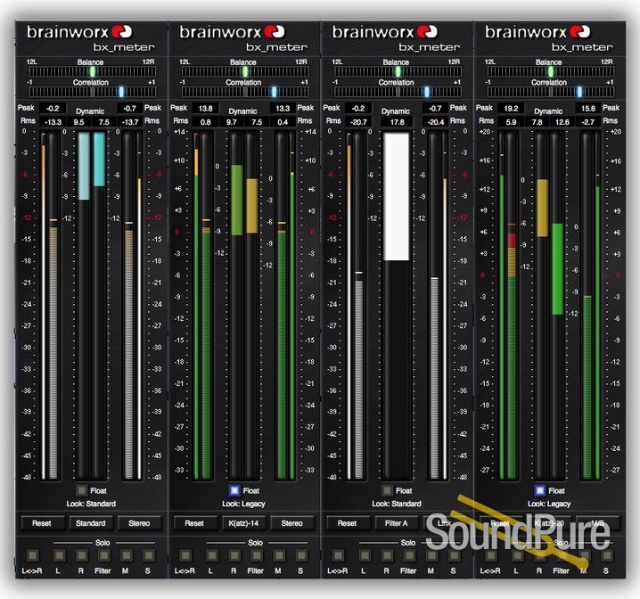This screenshot has width=640, height=599.
Task: Click the peak value 13.3
Action: pyautogui.click(x=282, y=109)
